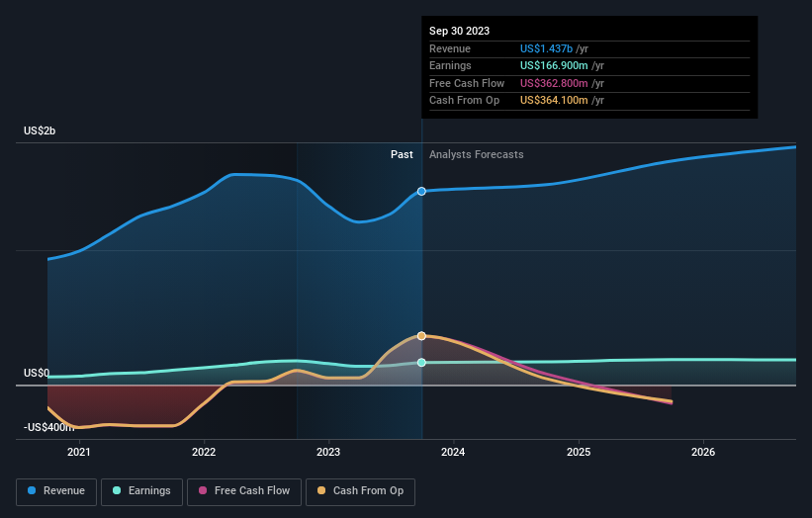Click the US$166.900m earnings value
The width and height of the screenshot is (812, 518).
point(554,65)
